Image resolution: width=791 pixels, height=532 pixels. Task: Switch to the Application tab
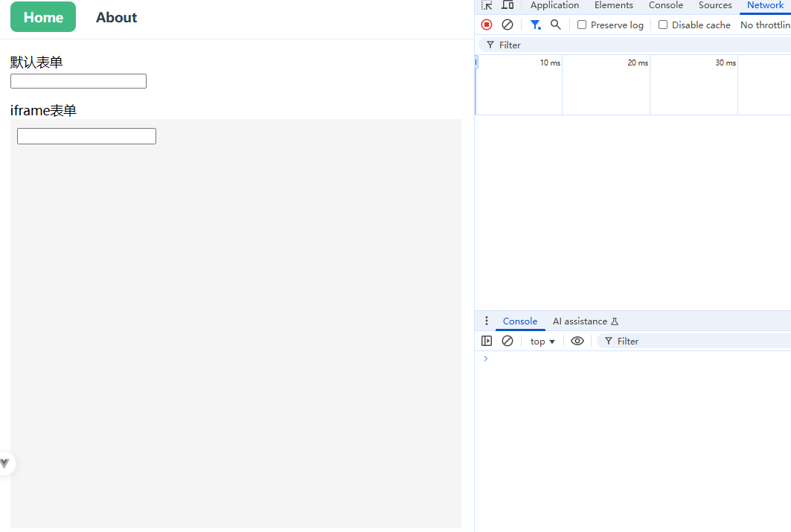[554, 5]
